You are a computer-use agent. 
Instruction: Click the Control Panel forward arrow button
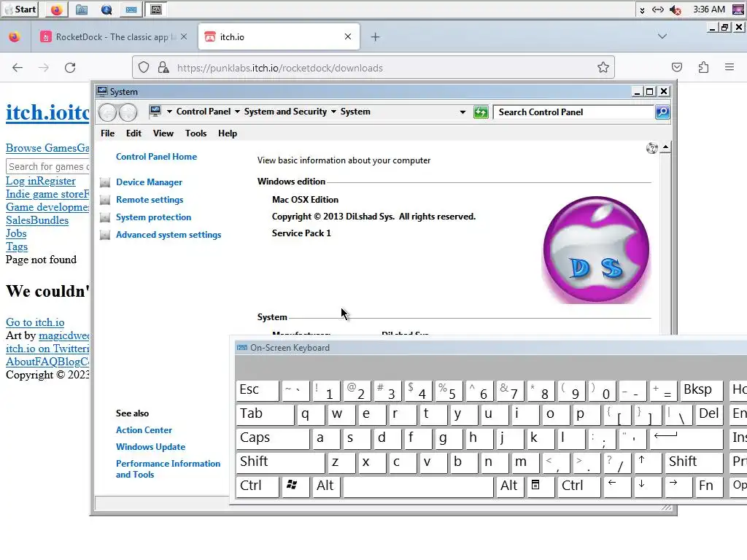click(128, 112)
